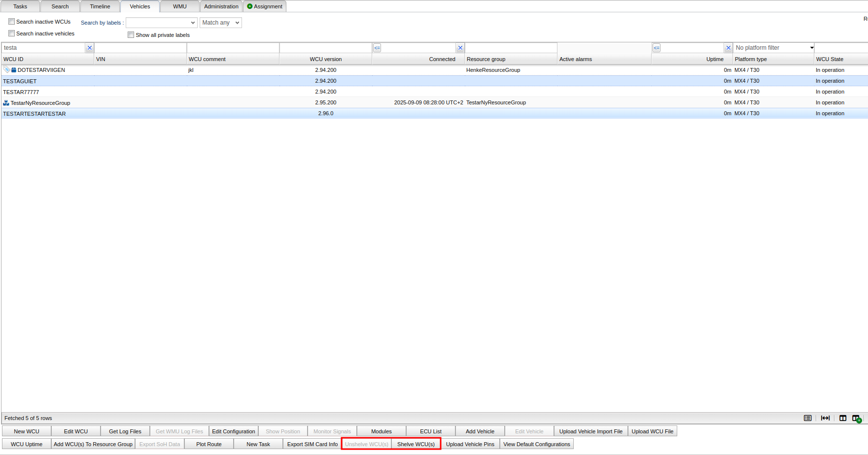Select the TESTAR77777 row
Viewport: 868px width, 455px height.
tap(21, 92)
